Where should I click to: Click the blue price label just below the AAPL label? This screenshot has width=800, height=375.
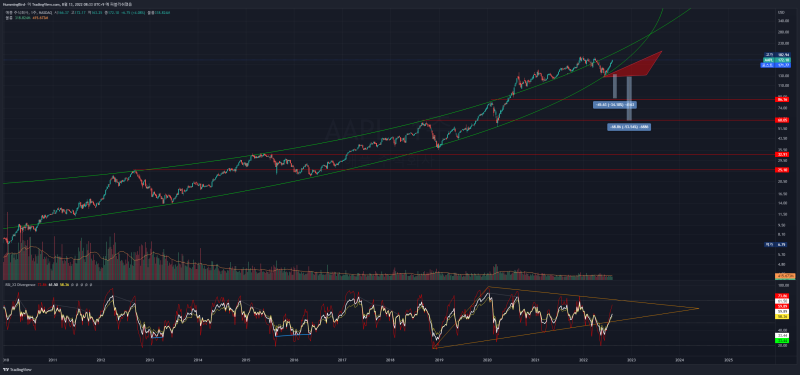pos(775,65)
